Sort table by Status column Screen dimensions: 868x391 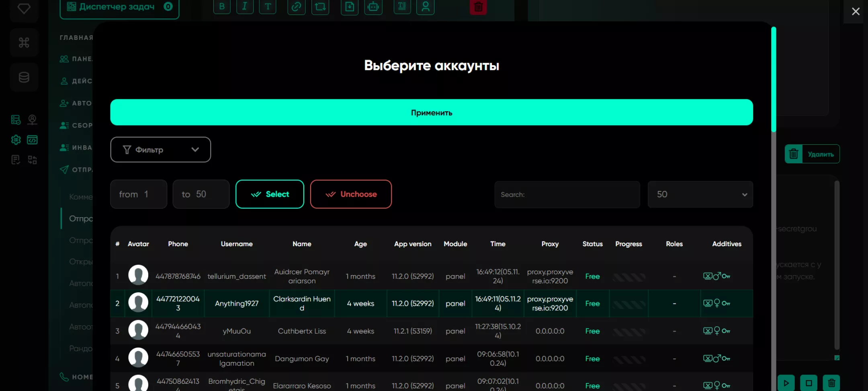592,244
